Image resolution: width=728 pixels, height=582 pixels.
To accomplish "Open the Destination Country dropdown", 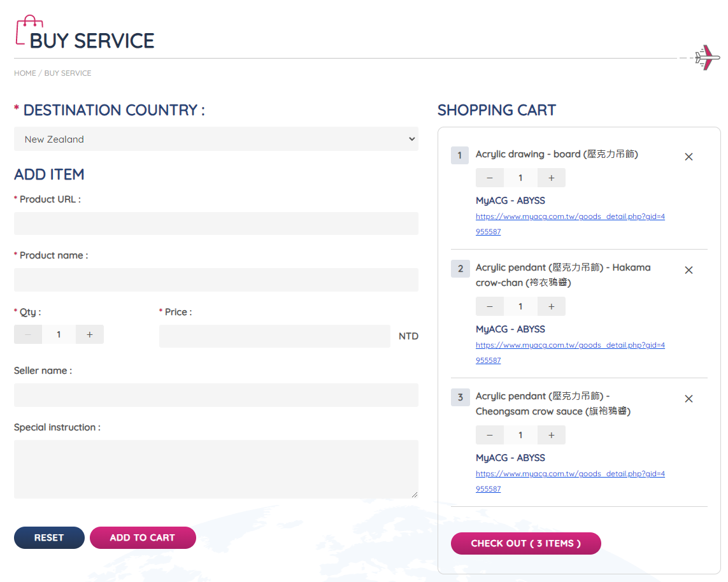I will tap(216, 139).
